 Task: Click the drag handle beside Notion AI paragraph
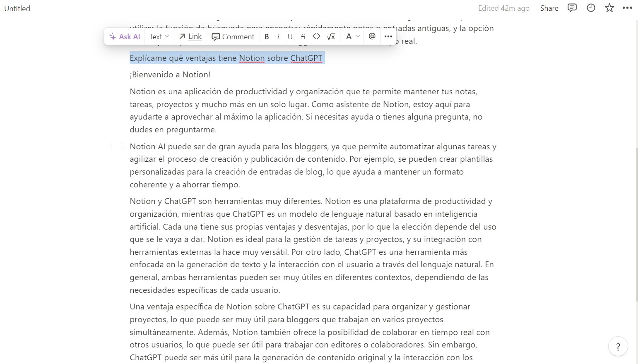[x=123, y=146]
